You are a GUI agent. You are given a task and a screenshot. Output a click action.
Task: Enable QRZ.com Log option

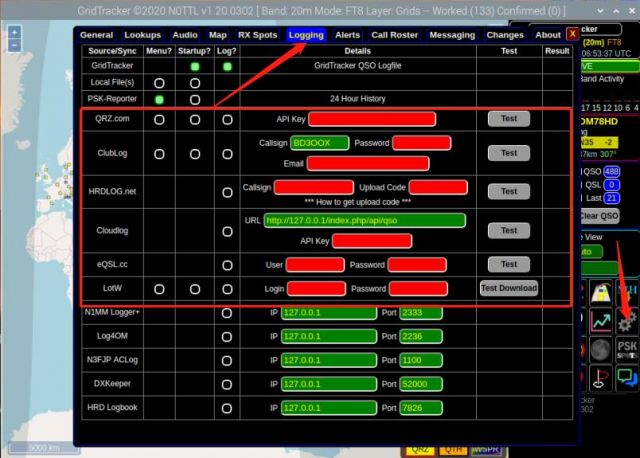[x=227, y=120]
